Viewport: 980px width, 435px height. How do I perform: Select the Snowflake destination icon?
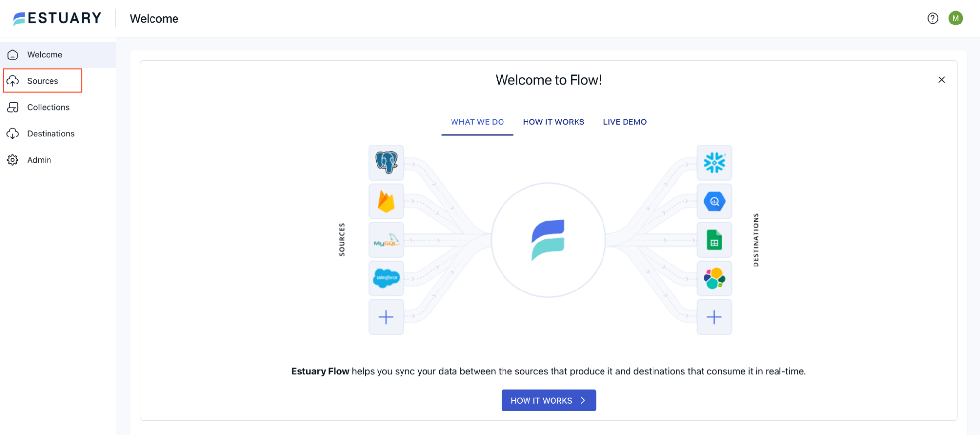[714, 163]
